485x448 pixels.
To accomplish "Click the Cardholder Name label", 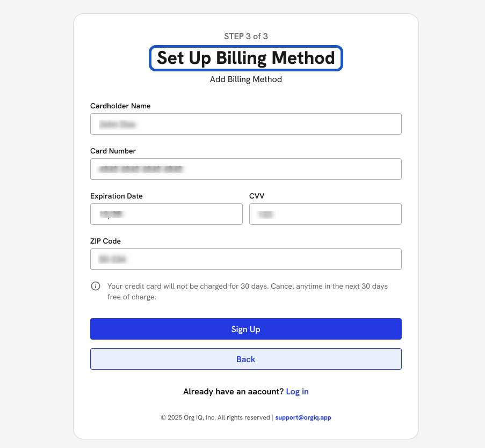I will pyautogui.click(x=120, y=106).
